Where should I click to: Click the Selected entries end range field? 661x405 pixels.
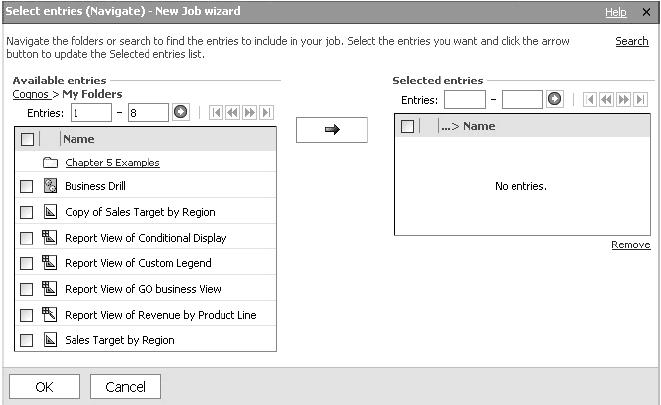point(522,99)
